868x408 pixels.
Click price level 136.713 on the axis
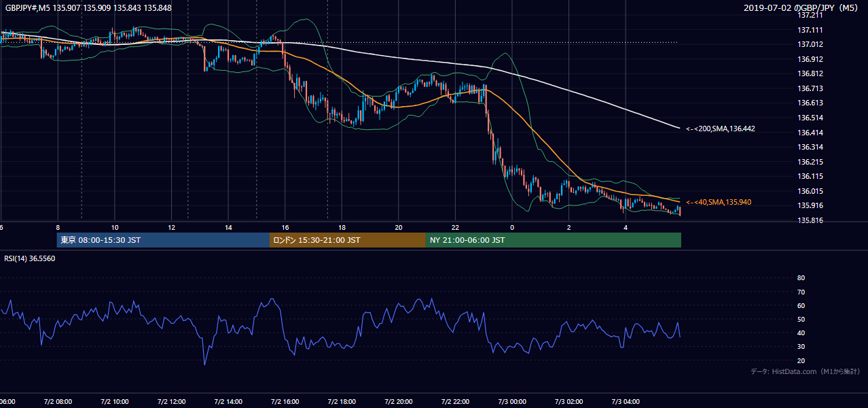click(810, 88)
